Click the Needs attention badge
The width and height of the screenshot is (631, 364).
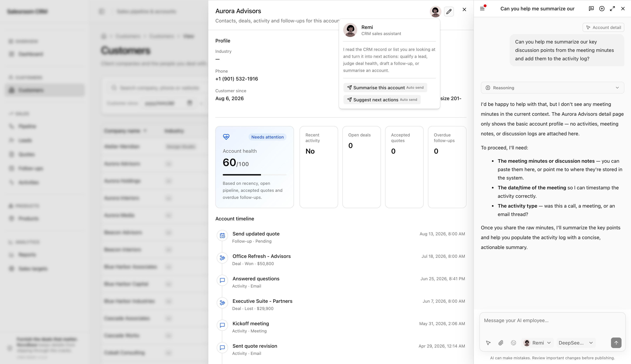pos(267,137)
